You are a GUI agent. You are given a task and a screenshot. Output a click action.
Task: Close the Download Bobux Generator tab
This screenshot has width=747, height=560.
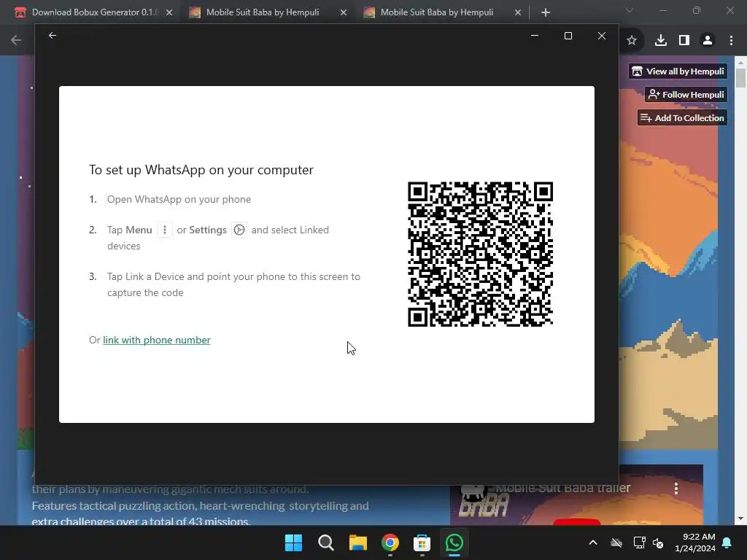click(169, 13)
